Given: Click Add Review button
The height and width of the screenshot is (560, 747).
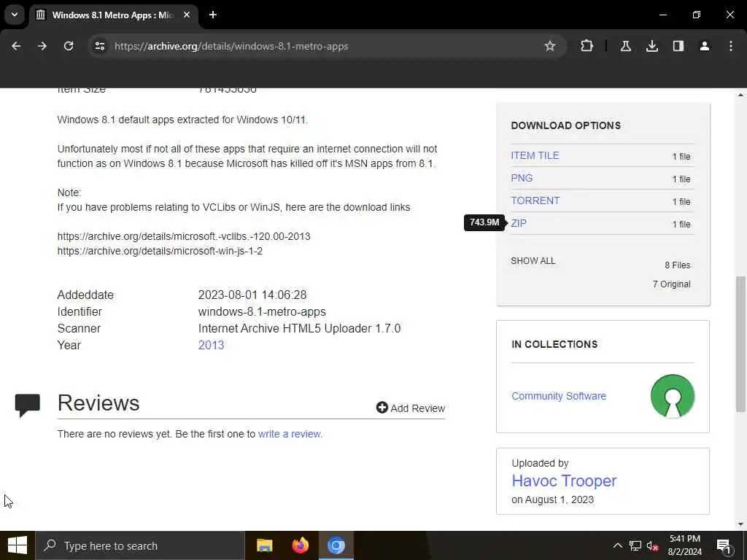Looking at the screenshot, I should point(410,408).
